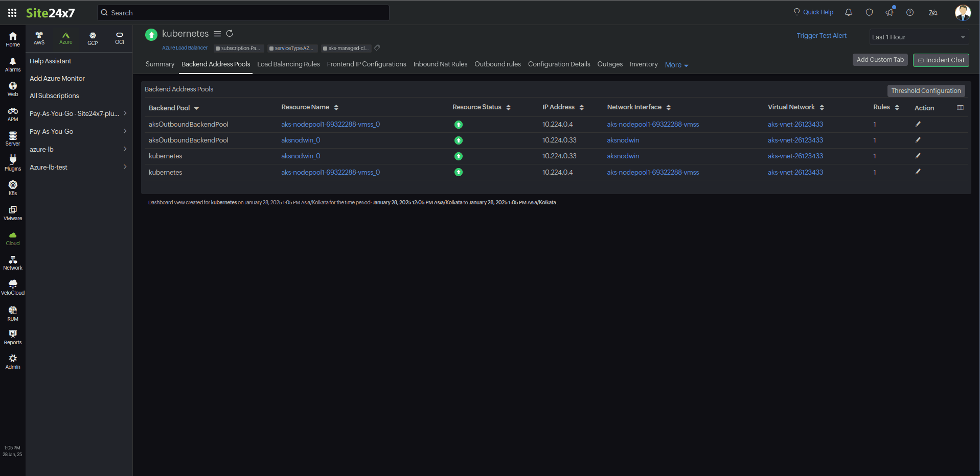Select the AWS cloud provider icon

[x=39, y=38]
